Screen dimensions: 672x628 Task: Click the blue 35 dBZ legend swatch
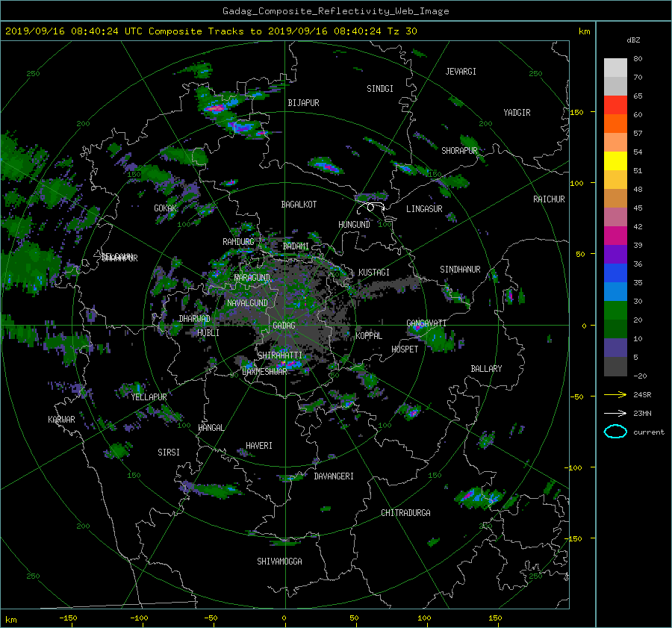tap(615, 273)
